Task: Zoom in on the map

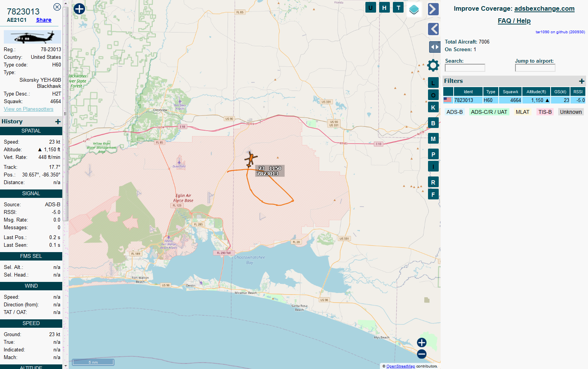Action: click(x=422, y=343)
